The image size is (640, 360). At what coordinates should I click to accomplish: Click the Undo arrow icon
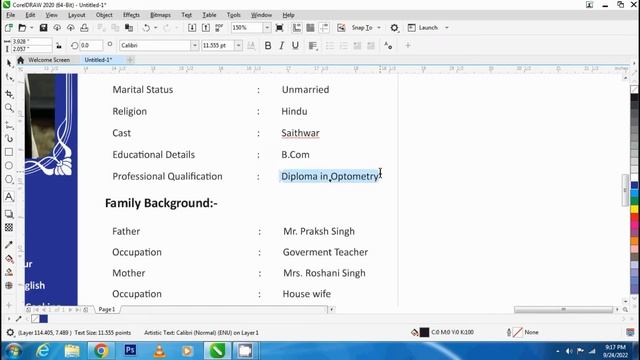(146, 28)
